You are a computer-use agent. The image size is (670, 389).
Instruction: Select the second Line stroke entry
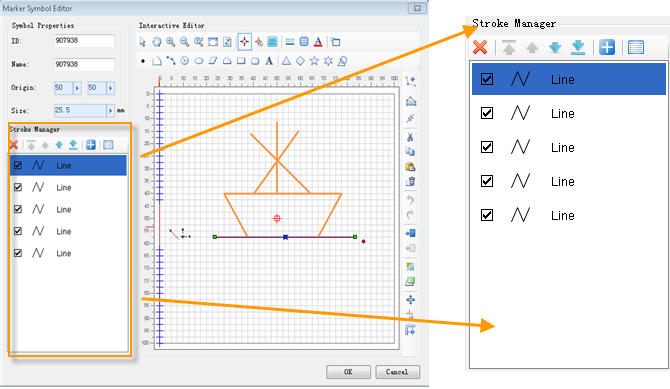(x=68, y=187)
